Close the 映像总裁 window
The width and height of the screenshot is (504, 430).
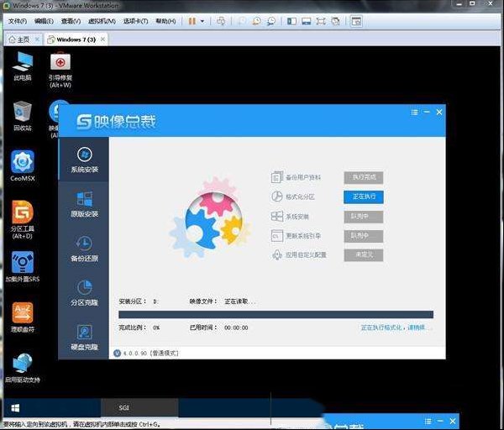tap(439, 113)
